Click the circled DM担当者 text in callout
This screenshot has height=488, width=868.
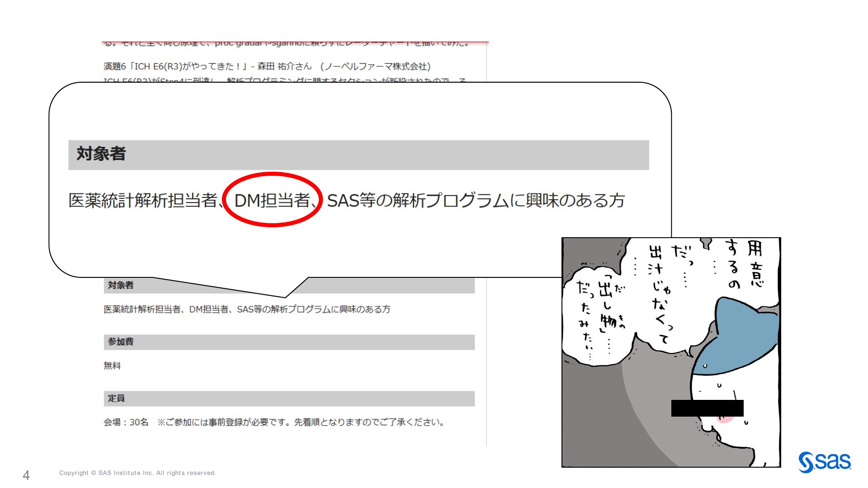click(x=272, y=200)
